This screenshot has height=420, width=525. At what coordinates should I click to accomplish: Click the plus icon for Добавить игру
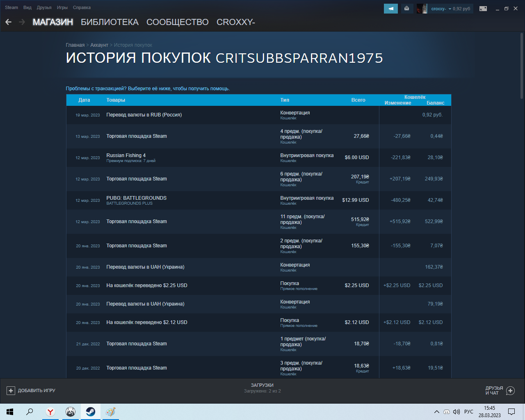tap(11, 390)
